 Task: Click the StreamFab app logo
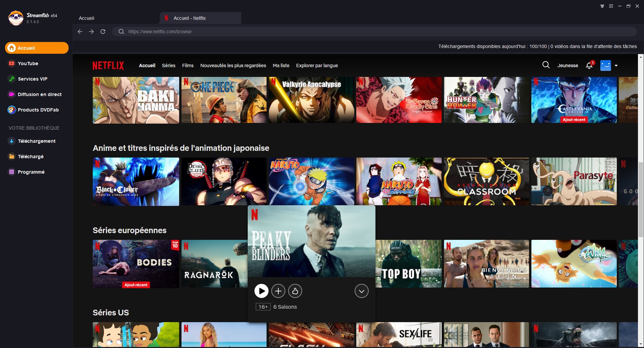coord(15,18)
